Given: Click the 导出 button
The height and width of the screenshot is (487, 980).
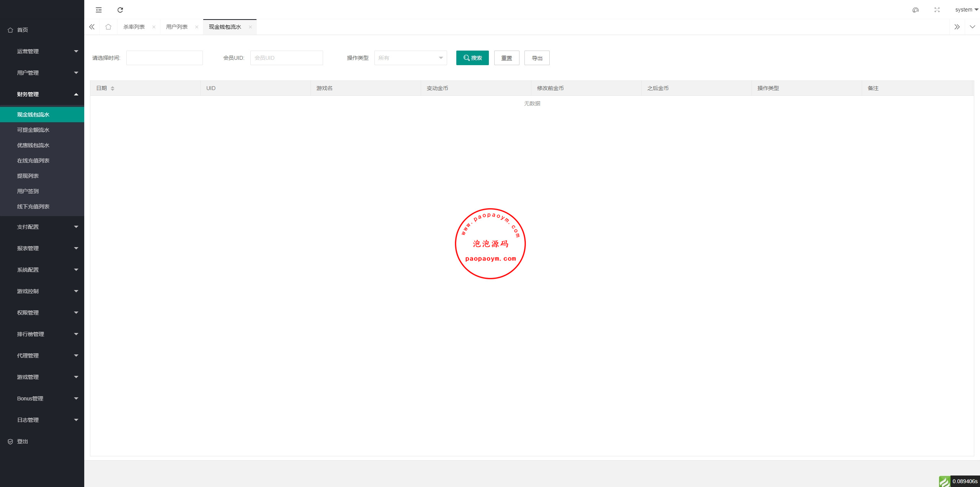Looking at the screenshot, I should click(x=537, y=58).
